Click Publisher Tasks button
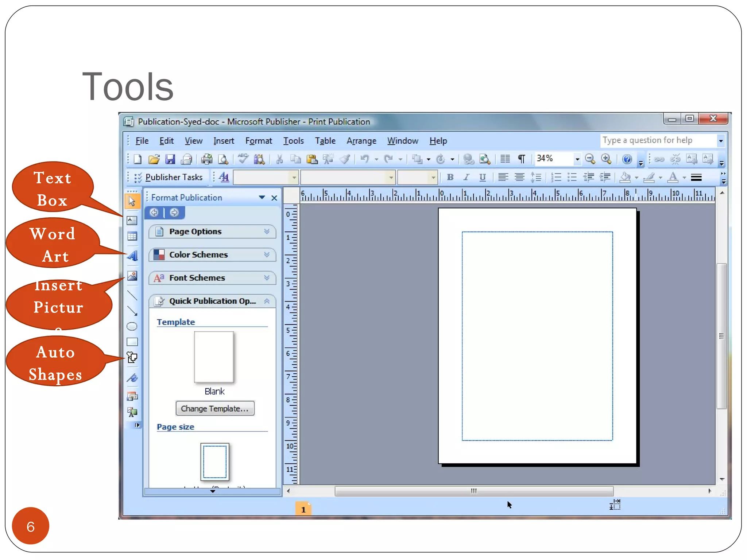 coord(169,178)
